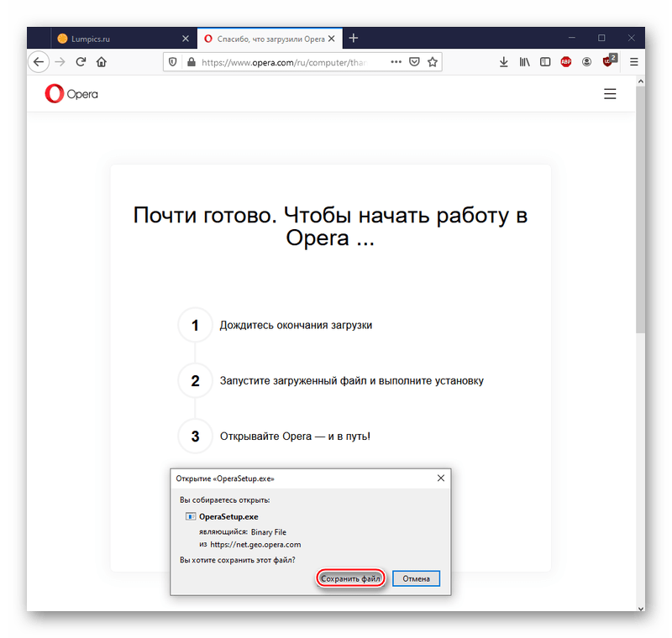Click step text Дождитесь окончания загрузки

coord(296,325)
